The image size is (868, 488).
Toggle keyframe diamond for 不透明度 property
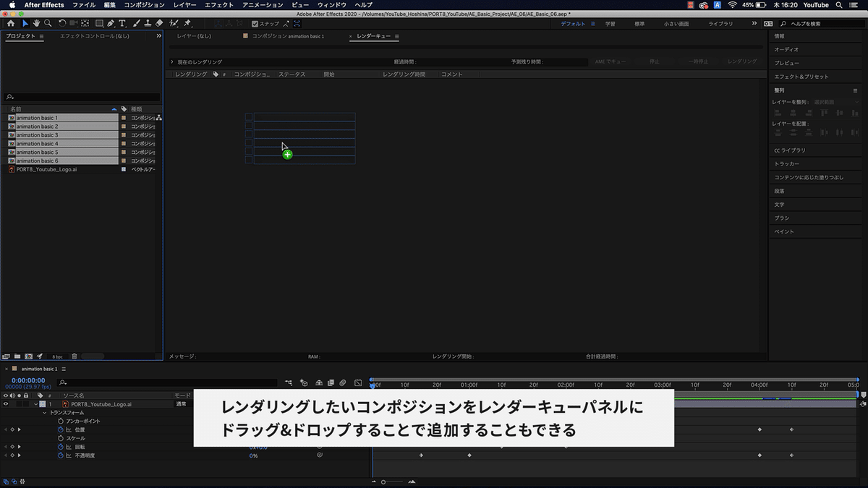click(12, 455)
